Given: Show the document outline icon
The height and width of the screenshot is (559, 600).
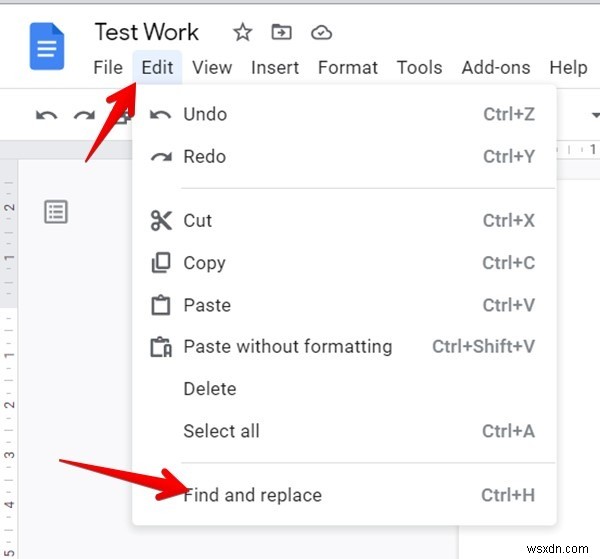Looking at the screenshot, I should [x=56, y=212].
